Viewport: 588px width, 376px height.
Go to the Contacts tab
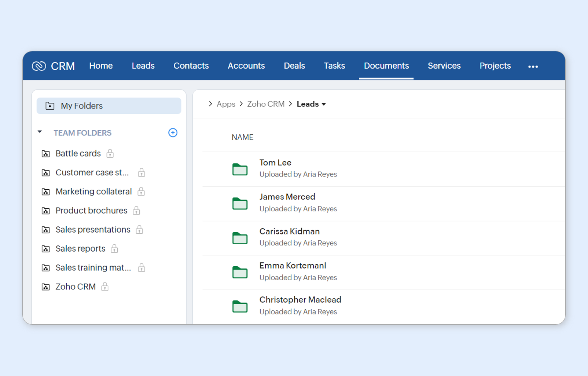pyautogui.click(x=191, y=66)
